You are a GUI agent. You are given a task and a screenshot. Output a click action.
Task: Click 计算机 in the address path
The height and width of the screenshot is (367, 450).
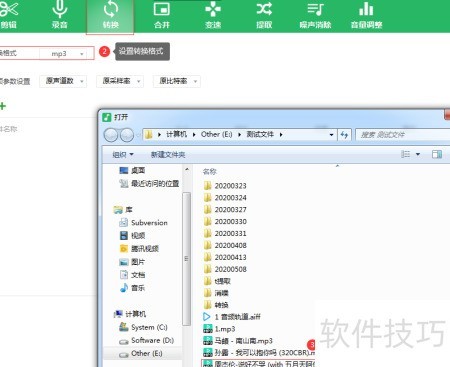(176, 134)
